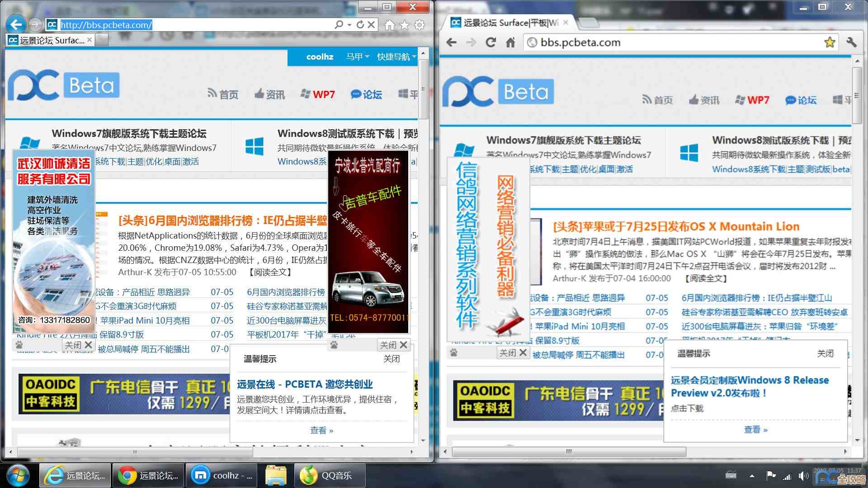Viewport: 868px width, 488px height.
Task: Open the settings gear in IE's toolbar
Action: pos(420,25)
